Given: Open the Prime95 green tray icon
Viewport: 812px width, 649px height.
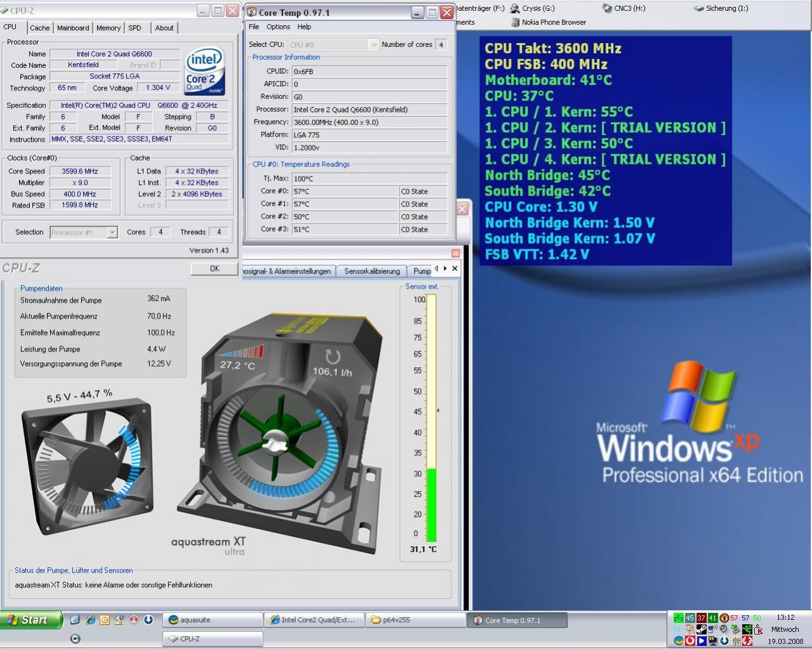Looking at the screenshot, I should [679, 618].
